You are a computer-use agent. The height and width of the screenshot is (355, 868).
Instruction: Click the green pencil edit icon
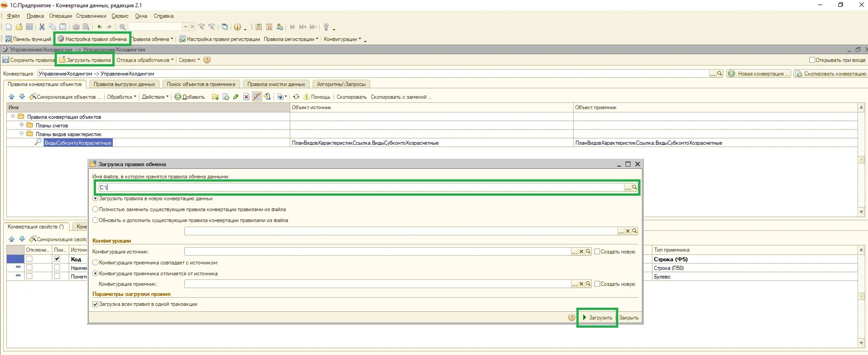[x=236, y=96]
